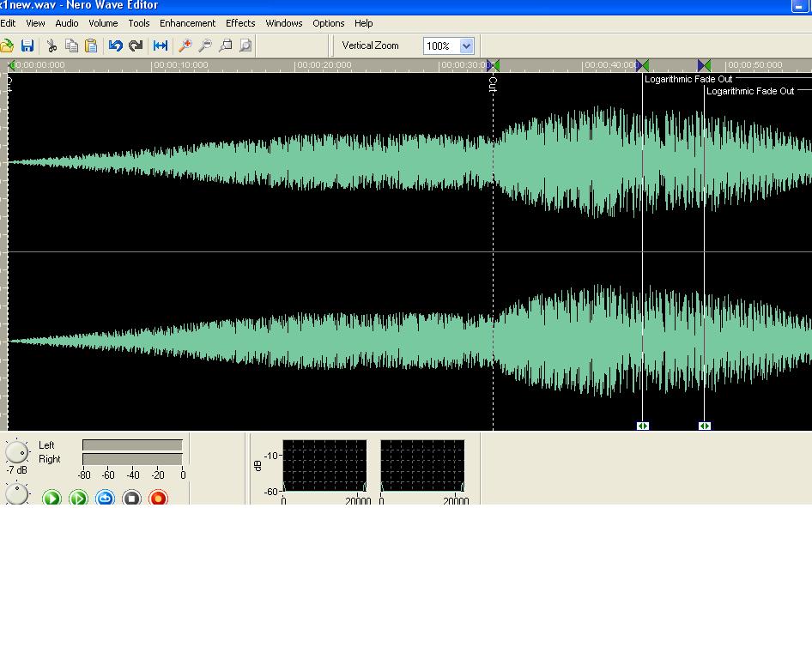Viewport: 812px width, 659px height.
Task: Open the Volume menu
Action: click(x=103, y=23)
